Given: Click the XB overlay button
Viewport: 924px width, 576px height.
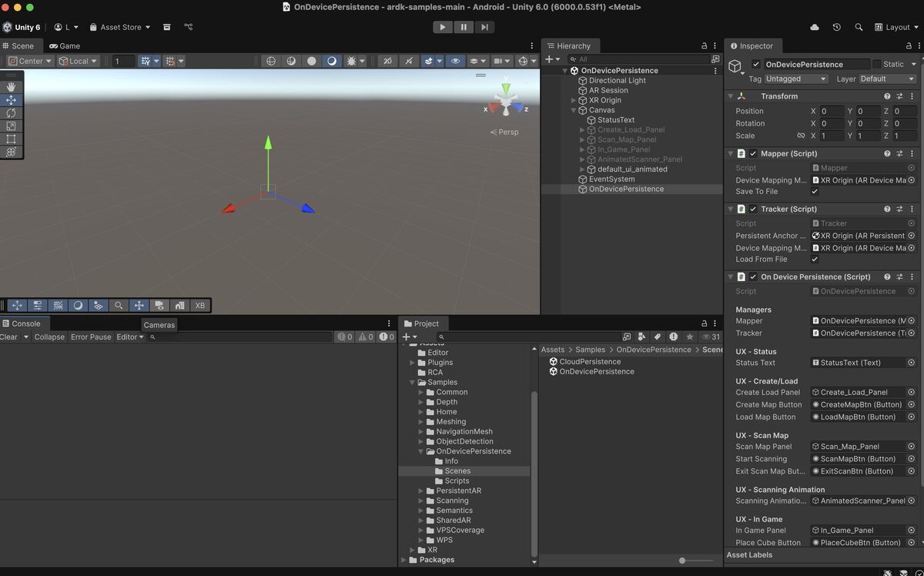Looking at the screenshot, I should tap(200, 305).
